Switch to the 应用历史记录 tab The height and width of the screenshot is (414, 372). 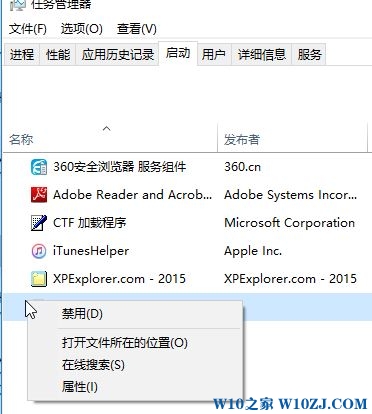pyautogui.click(x=118, y=54)
